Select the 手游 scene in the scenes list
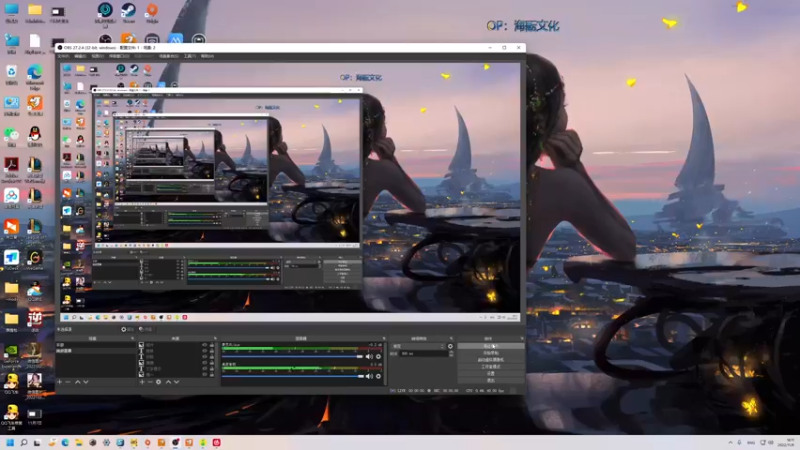Viewport: 800px width, 450px height. [95, 345]
